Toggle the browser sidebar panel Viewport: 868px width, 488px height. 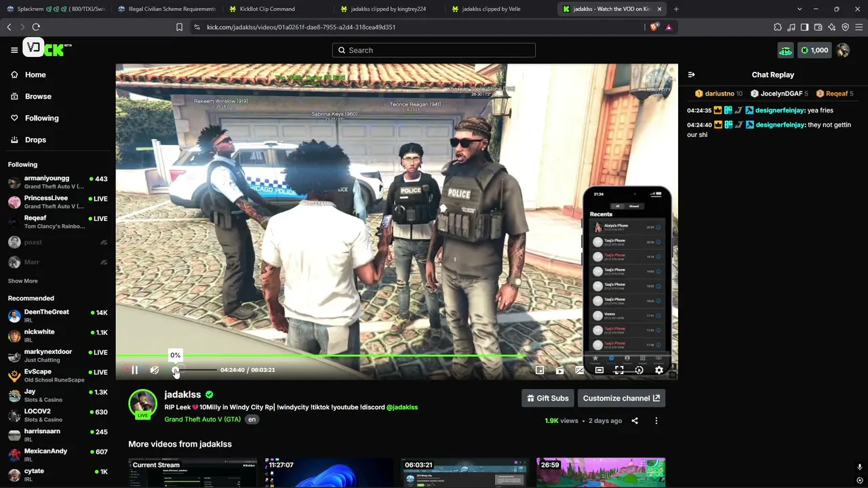coord(804,27)
